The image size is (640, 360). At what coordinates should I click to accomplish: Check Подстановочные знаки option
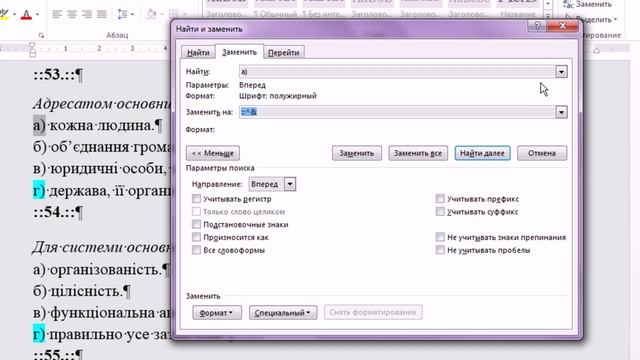pyautogui.click(x=196, y=224)
